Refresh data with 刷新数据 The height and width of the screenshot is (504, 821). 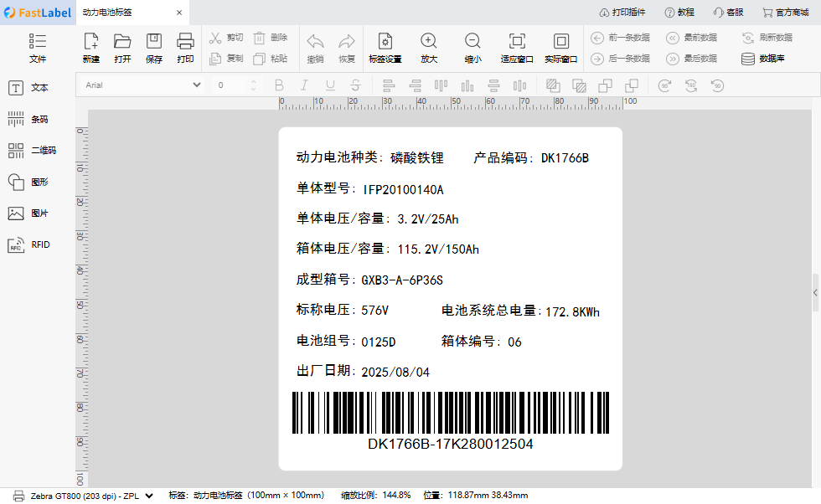(x=767, y=38)
